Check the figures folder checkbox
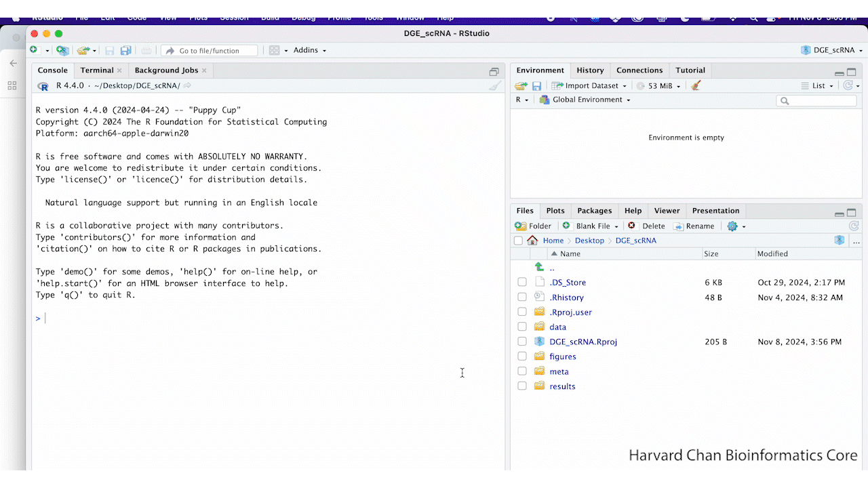 (522, 357)
